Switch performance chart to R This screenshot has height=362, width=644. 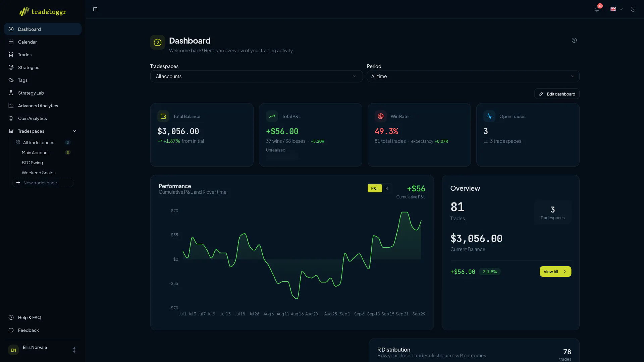387,188
